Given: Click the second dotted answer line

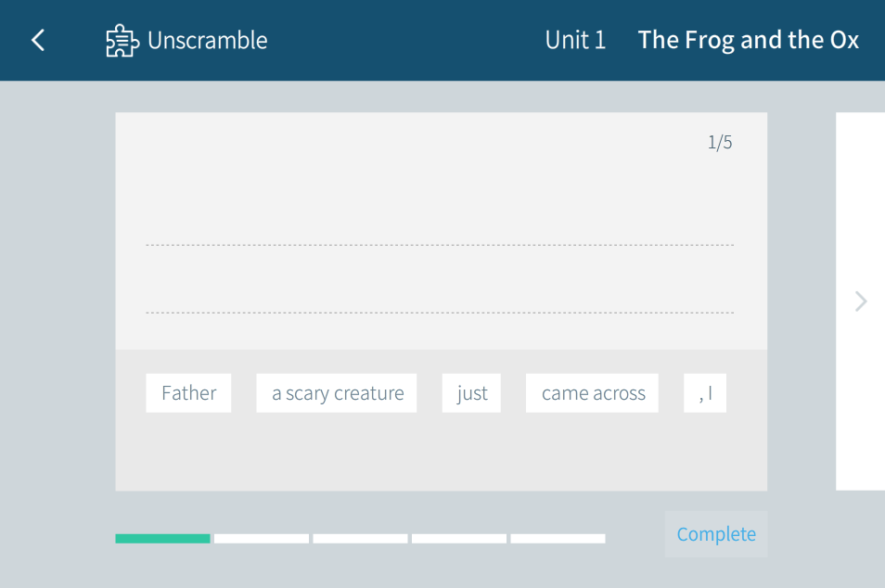Looking at the screenshot, I should pos(440,312).
